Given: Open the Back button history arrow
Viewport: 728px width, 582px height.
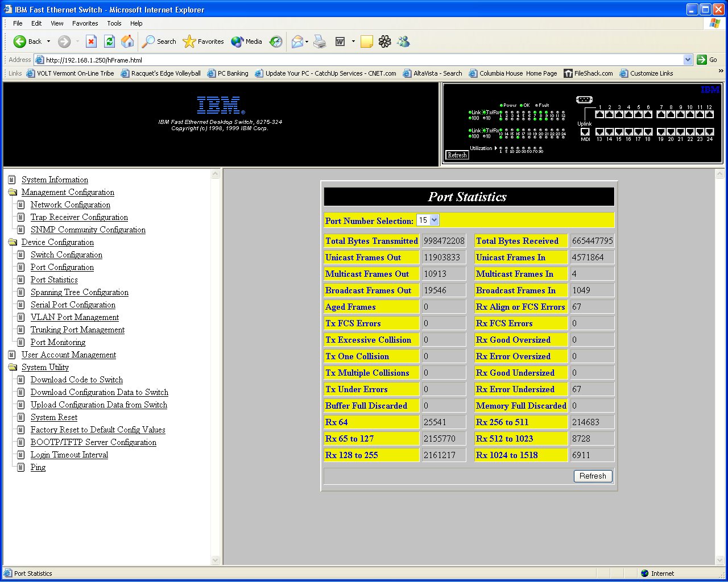Looking at the screenshot, I should pos(49,41).
